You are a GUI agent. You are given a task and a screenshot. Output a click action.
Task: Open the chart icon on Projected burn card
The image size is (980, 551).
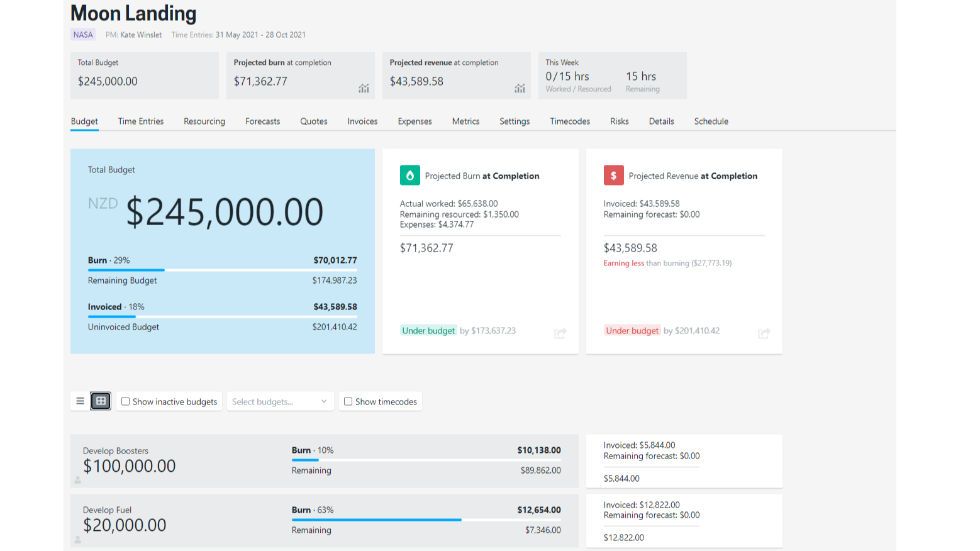tap(364, 89)
